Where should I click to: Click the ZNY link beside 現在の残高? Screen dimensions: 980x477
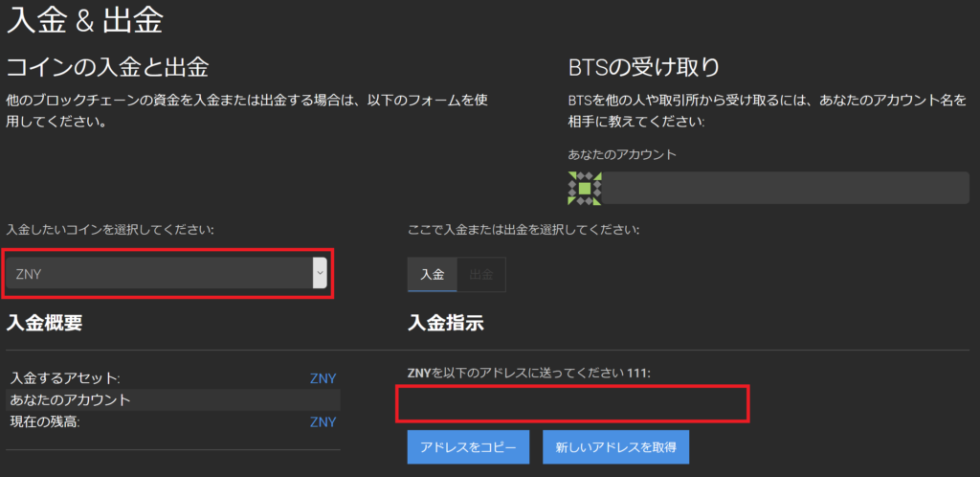point(323,422)
